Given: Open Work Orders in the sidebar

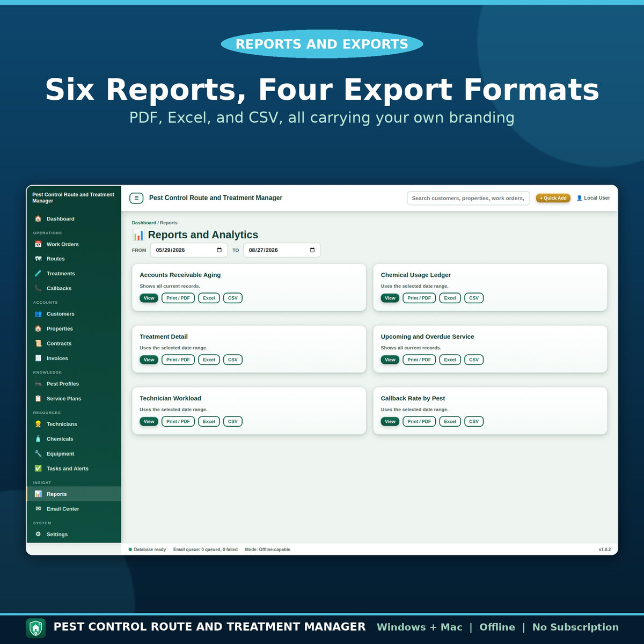Looking at the screenshot, I should tap(74, 244).
